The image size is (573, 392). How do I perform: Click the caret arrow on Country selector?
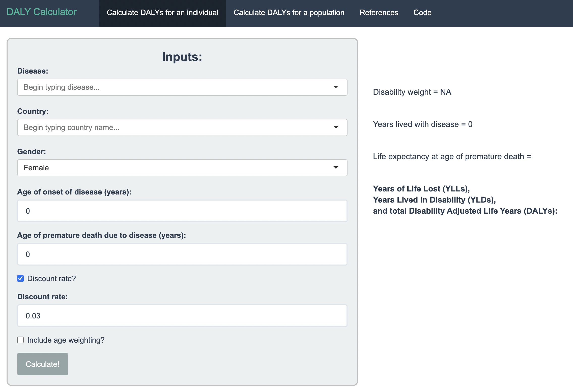[x=336, y=127]
